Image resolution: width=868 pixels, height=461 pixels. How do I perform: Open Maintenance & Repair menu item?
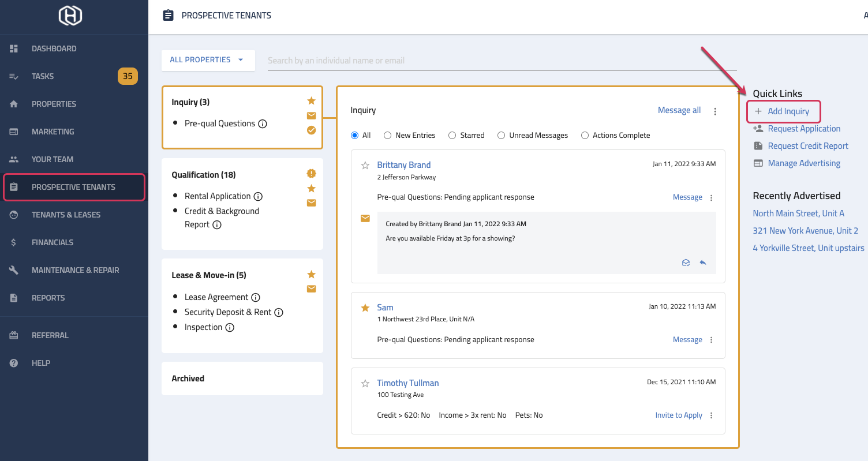coord(74,270)
